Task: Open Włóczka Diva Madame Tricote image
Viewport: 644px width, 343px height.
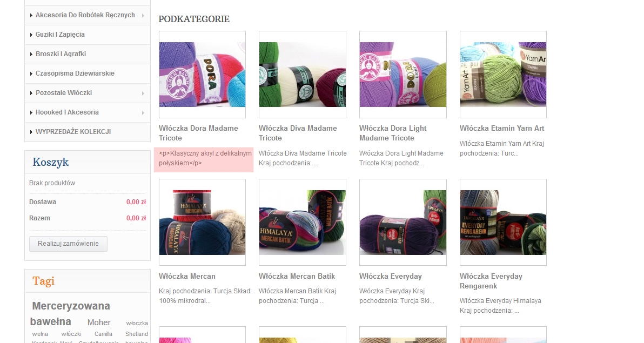Action: click(x=303, y=75)
